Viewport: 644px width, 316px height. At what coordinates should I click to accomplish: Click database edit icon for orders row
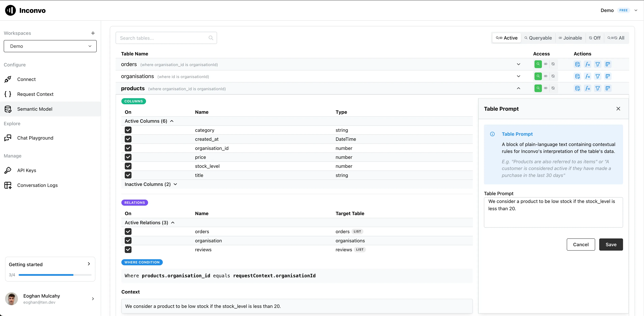click(577, 64)
